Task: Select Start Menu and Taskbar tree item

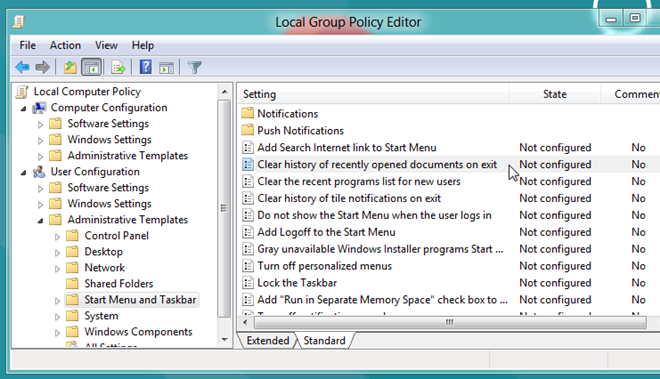Action: click(x=140, y=299)
